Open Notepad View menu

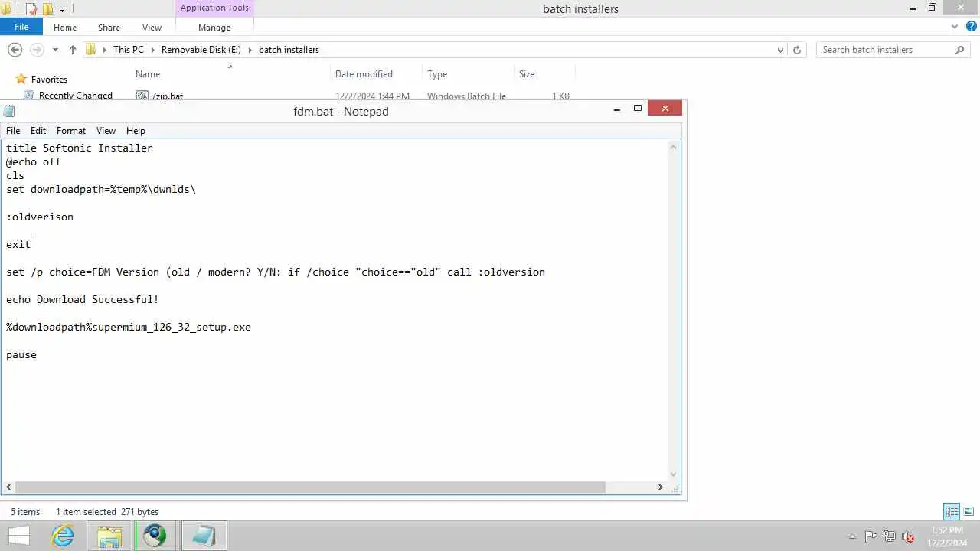point(106,131)
